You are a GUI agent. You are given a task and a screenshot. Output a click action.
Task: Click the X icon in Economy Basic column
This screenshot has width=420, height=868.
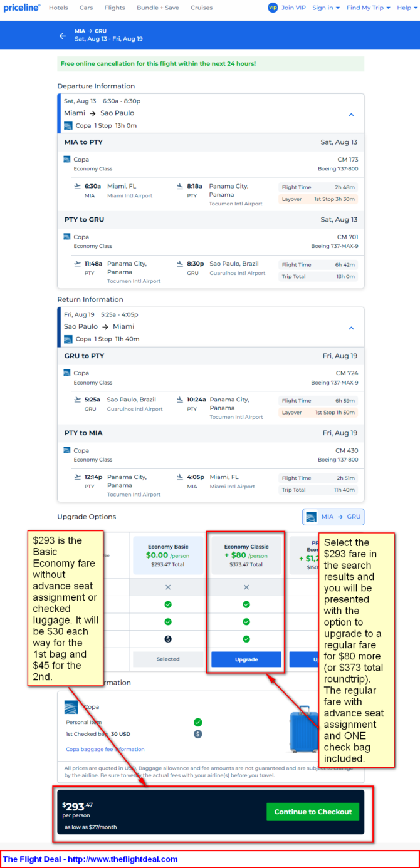(168, 587)
